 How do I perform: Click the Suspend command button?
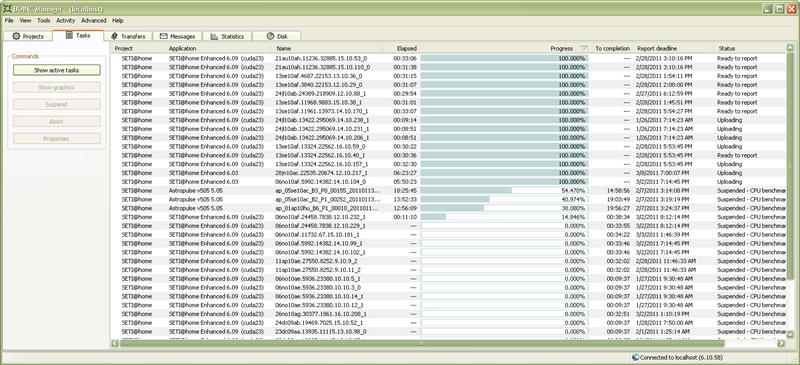coord(57,104)
